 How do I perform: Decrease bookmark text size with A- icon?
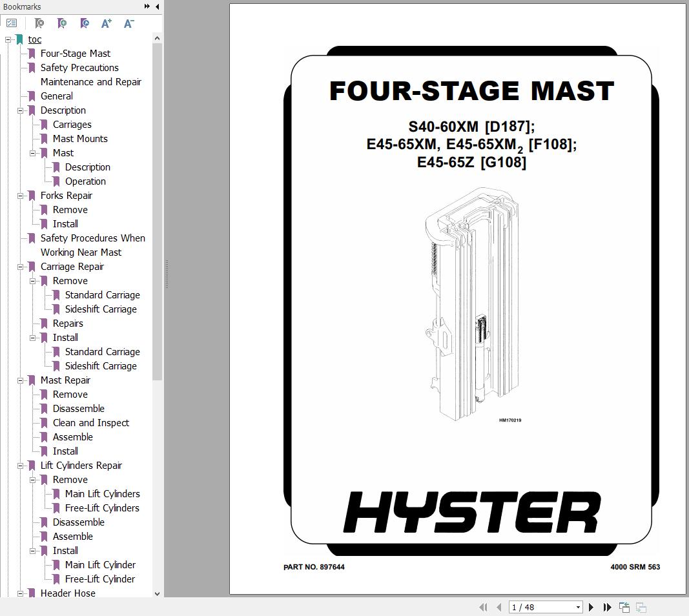[128, 23]
